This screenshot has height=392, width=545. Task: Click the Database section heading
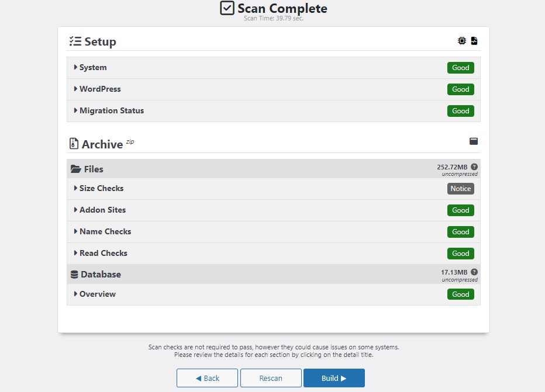point(101,275)
